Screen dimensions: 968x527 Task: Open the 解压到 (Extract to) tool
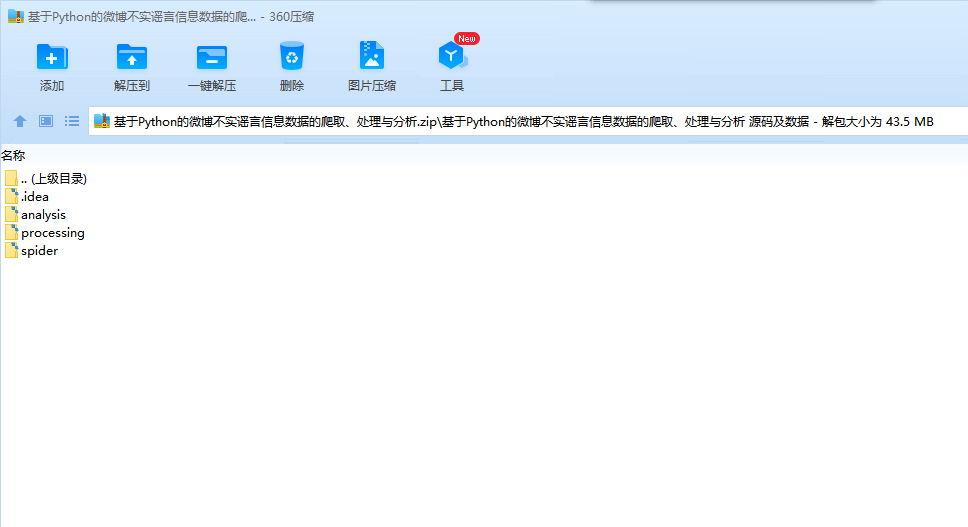pyautogui.click(x=131, y=67)
